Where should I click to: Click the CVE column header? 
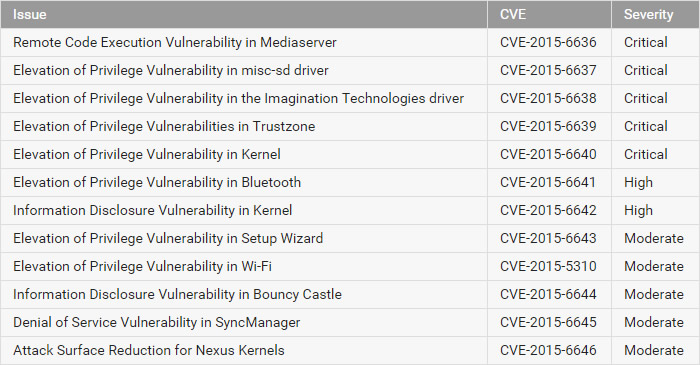coord(513,14)
